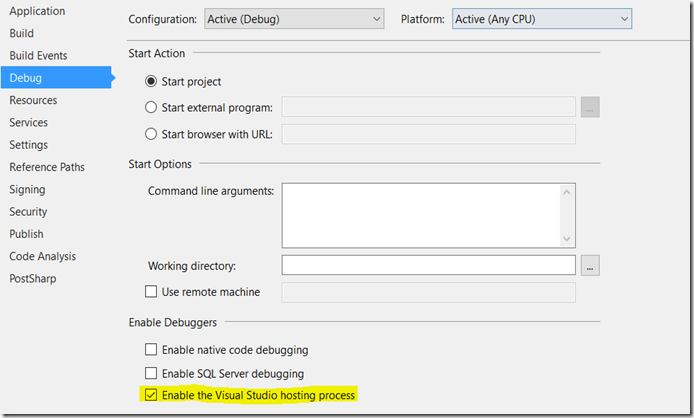Select Start external program option

(x=152, y=107)
